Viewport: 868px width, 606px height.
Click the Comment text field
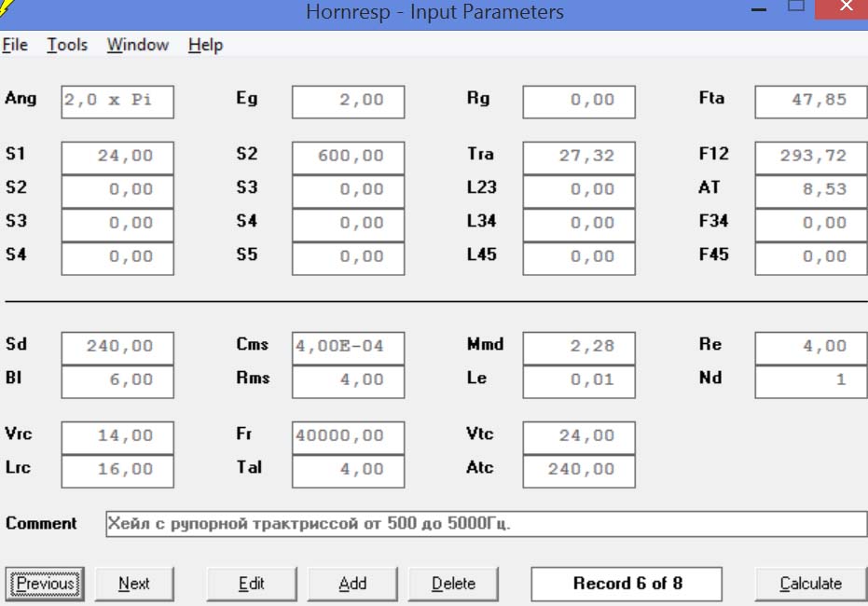(x=487, y=524)
